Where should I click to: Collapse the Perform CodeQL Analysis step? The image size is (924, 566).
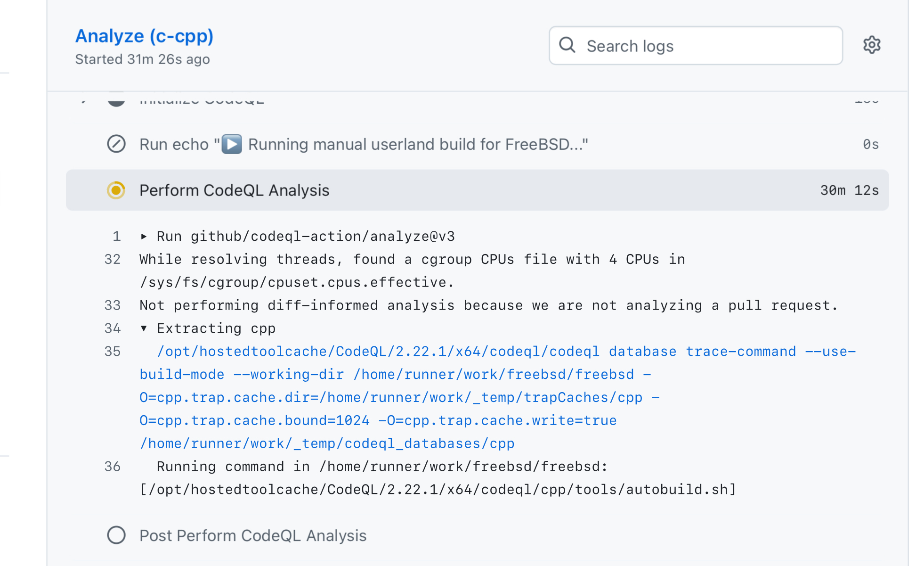[x=235, y=190]
